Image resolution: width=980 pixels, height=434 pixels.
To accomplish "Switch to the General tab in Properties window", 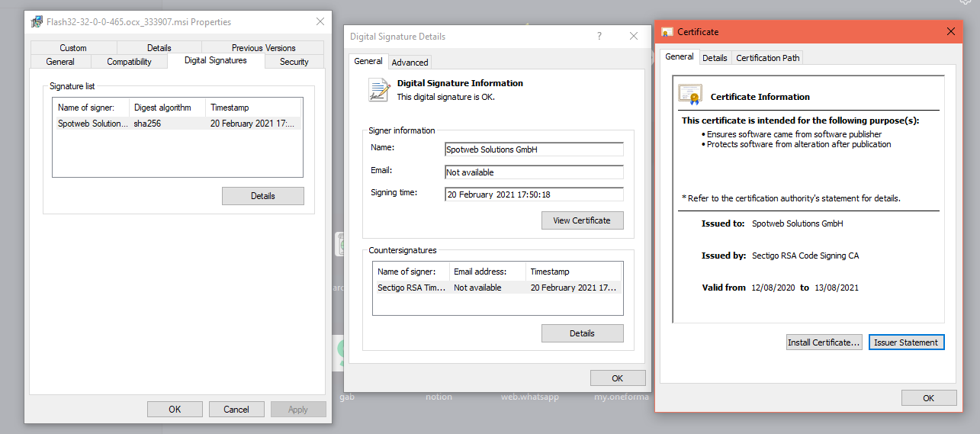I will click(x=60, y=62).
